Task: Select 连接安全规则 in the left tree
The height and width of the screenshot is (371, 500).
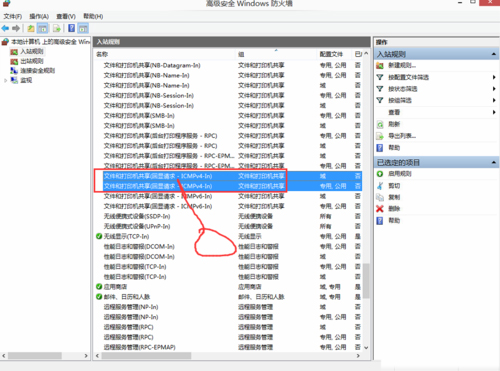Action: [38, 71]
